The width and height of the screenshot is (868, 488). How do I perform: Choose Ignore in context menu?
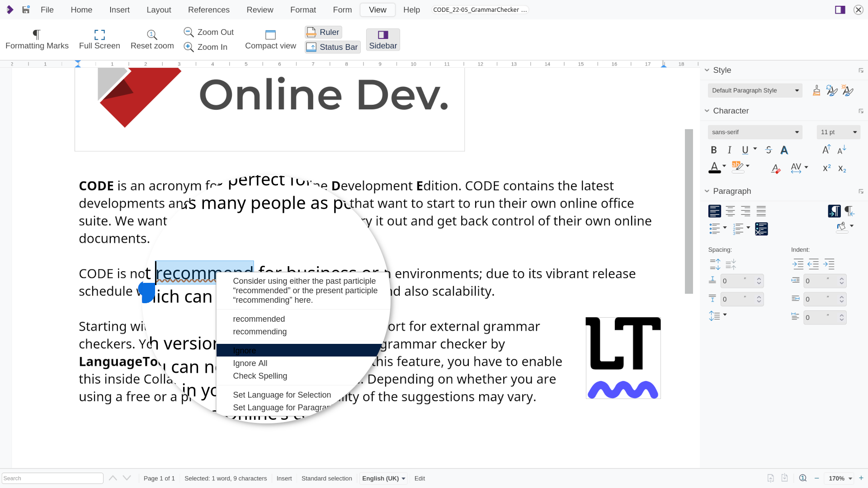coord(299,351)
